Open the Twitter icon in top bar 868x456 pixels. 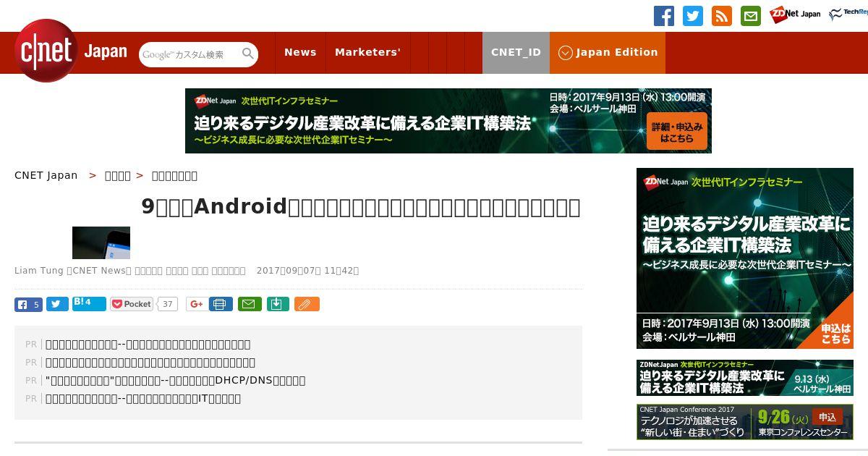(693, 16)
